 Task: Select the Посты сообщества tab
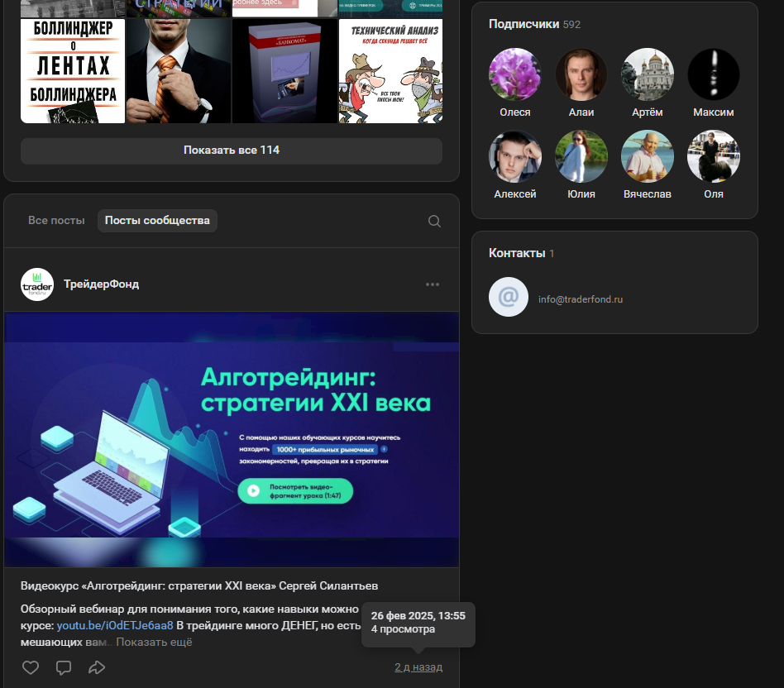pyautogui.click(x=157, y=221)
